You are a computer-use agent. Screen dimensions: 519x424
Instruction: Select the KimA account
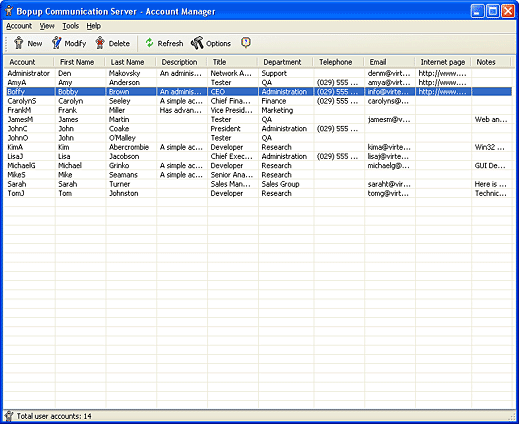tap(259, 147)
